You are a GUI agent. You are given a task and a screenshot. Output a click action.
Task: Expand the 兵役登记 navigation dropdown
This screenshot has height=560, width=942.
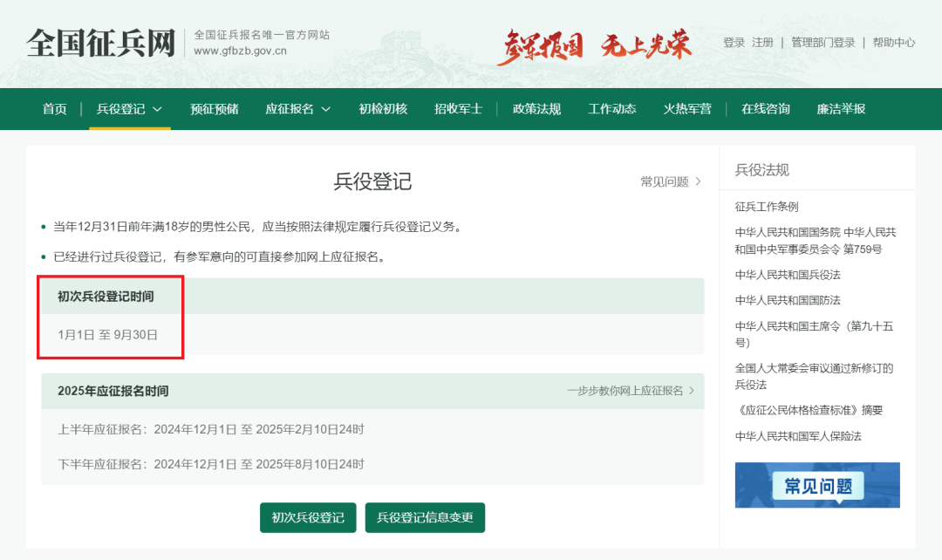coord(129,108)
